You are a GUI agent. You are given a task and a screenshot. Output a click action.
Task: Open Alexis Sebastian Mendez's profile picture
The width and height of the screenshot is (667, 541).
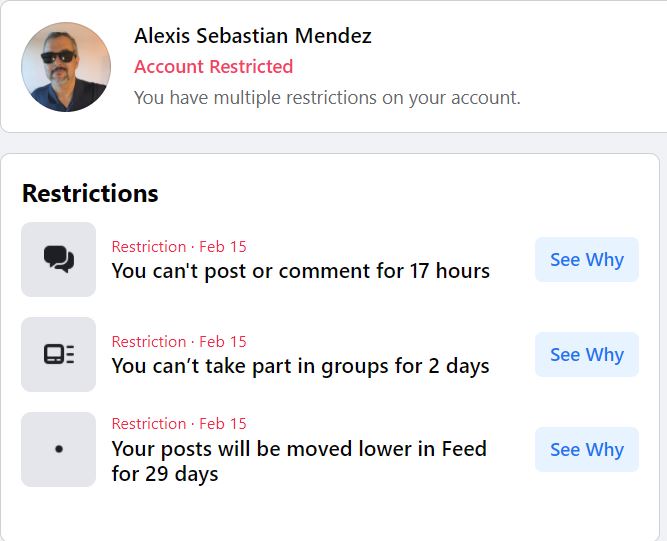coord(66,67)
